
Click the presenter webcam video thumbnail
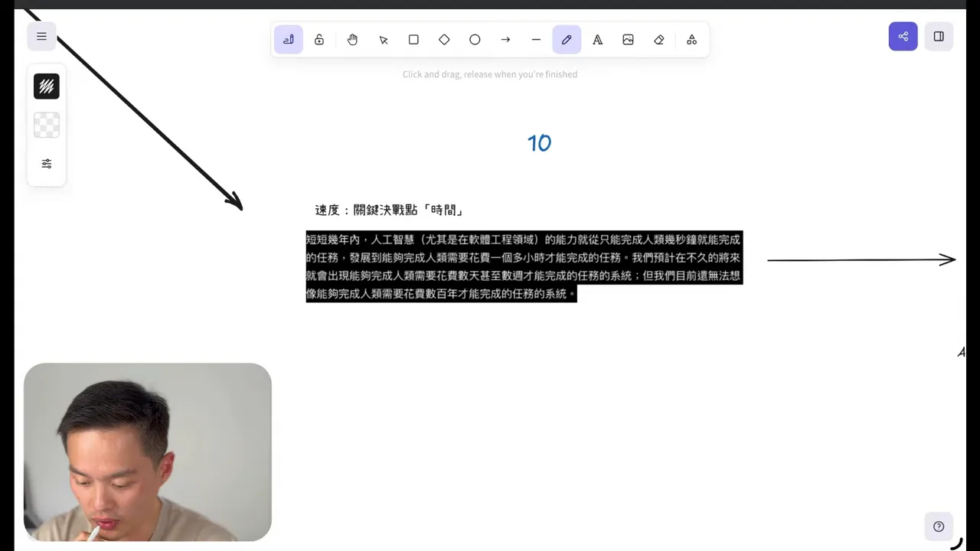[148, 452]
